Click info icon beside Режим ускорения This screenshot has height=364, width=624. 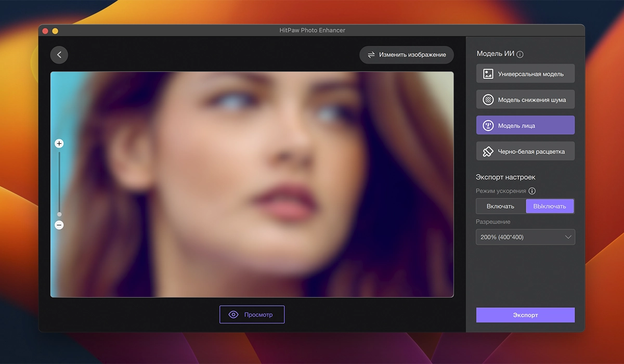532,191
